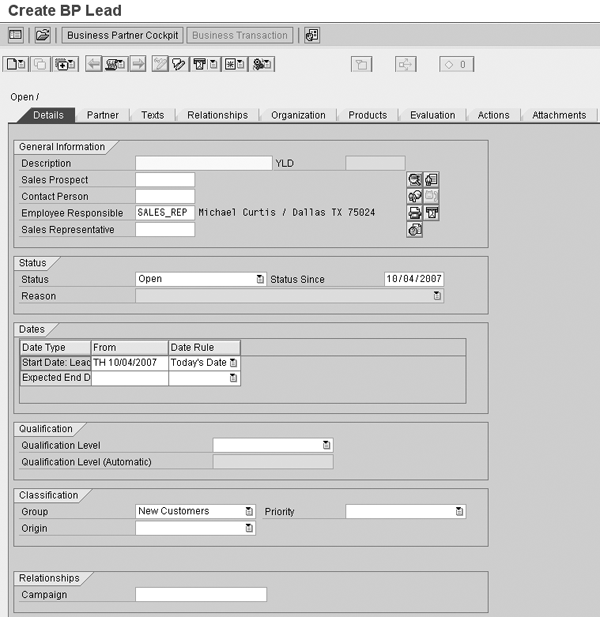
Task: Select the Expected End D row
Action: coord(55,378)
